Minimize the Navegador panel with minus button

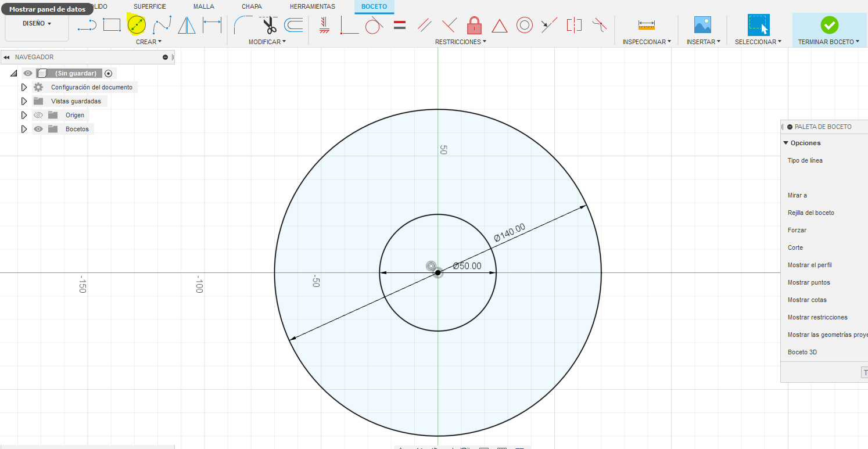pyautogui.click(x=166, y=57)
